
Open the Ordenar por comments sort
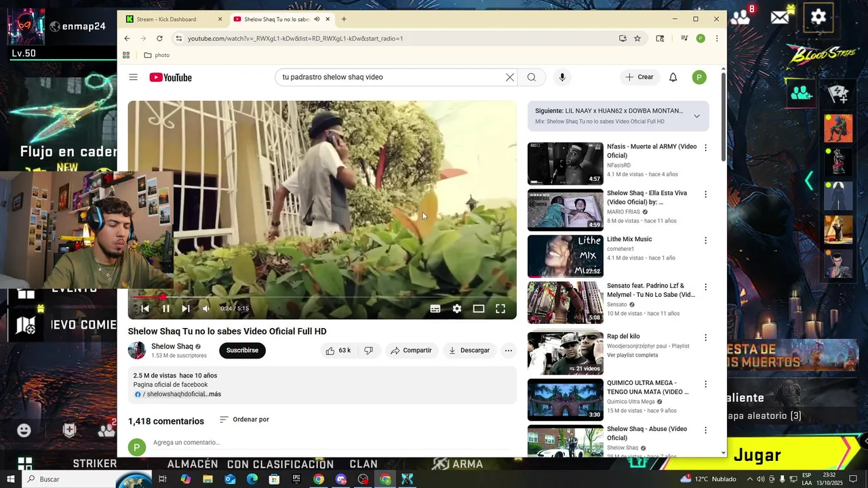coord(244,420)
